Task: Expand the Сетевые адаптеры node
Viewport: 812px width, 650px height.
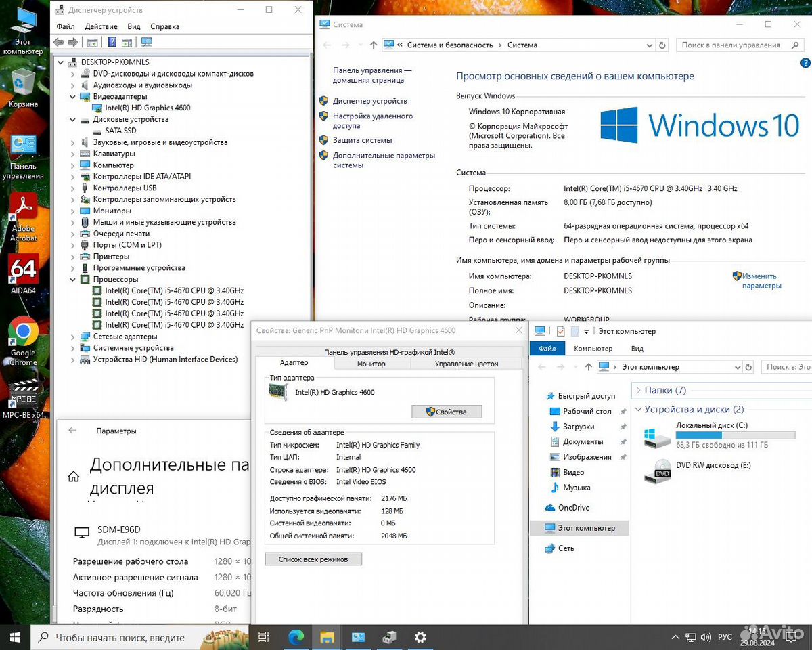Action: (73, 337)
